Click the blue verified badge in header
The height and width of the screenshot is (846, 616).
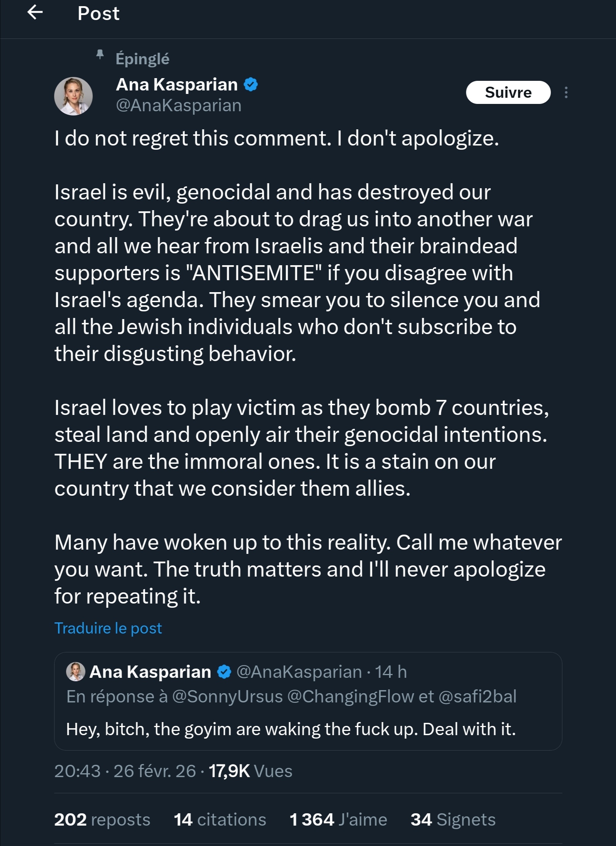tap(251, 85)
